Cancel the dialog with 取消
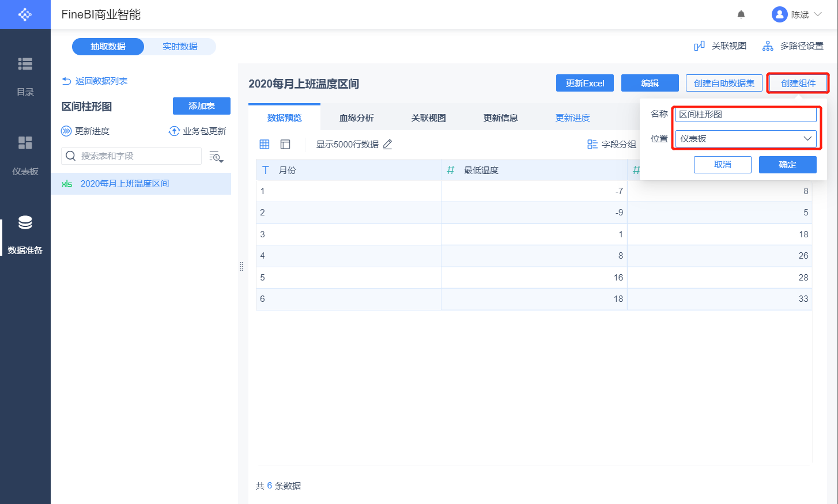The height and width of the screenshot is (504, 838). pos(723,165)
